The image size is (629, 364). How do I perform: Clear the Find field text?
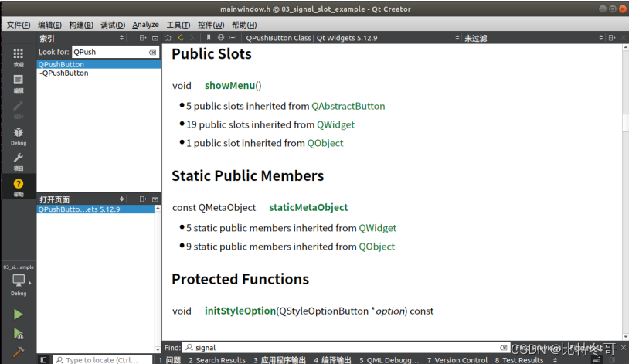[x=504, y=348]
